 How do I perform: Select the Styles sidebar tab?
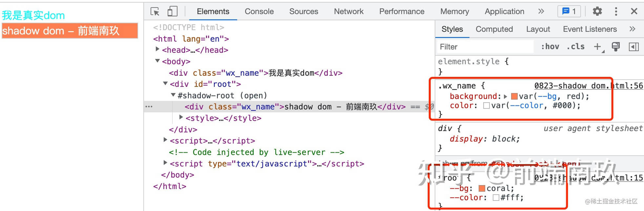(452, 29)
